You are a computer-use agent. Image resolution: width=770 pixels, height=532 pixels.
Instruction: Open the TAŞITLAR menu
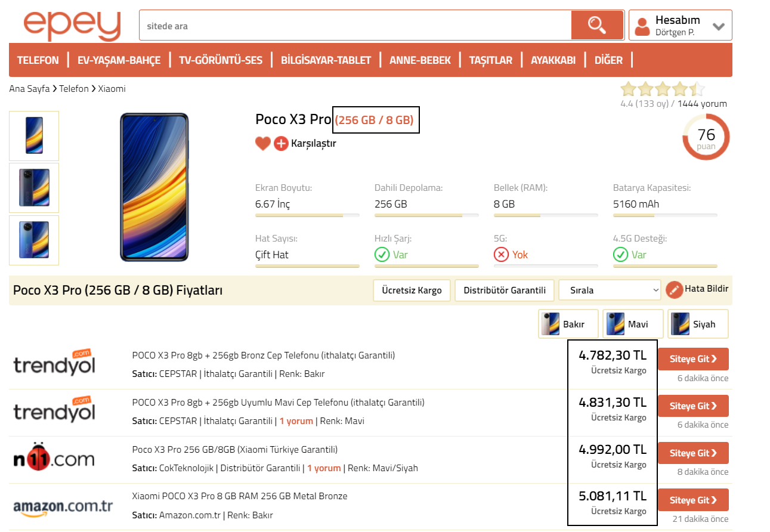[491, 60]
